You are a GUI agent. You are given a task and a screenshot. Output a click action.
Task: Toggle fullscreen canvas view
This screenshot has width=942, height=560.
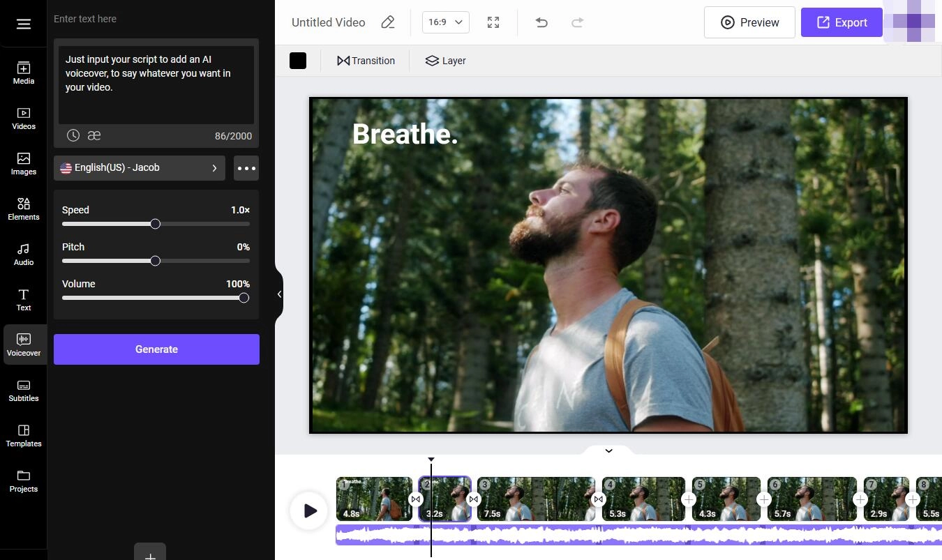(x=493, y=22)
